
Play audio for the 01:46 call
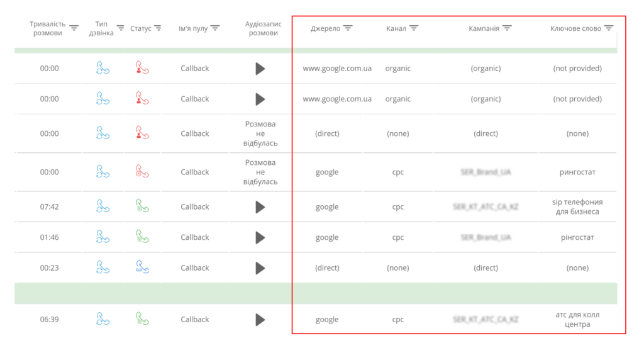[260, 237]
